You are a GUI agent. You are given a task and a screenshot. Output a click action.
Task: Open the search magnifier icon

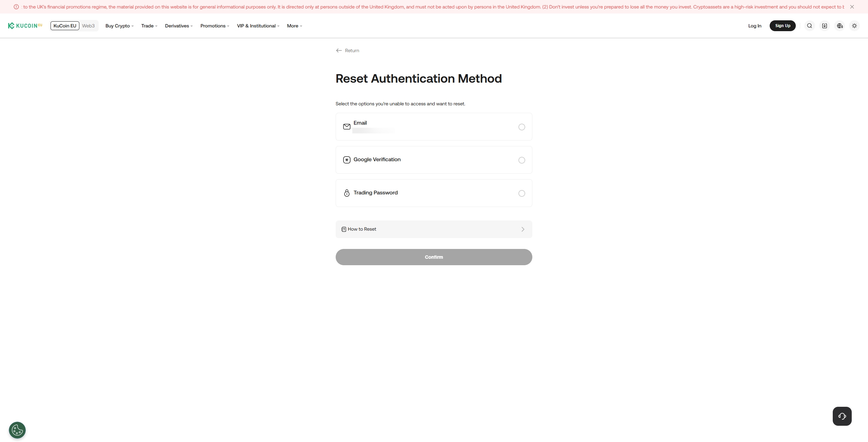[x=809, y=26]
